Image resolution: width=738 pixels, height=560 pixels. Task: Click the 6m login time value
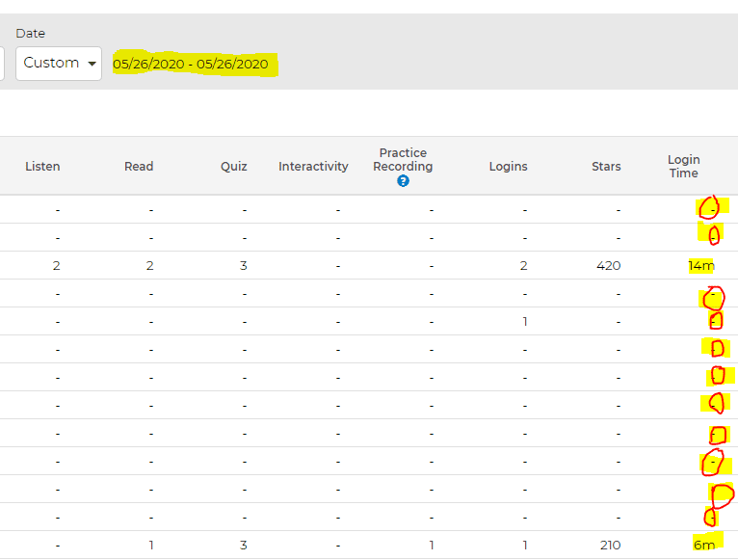point(704,545)
